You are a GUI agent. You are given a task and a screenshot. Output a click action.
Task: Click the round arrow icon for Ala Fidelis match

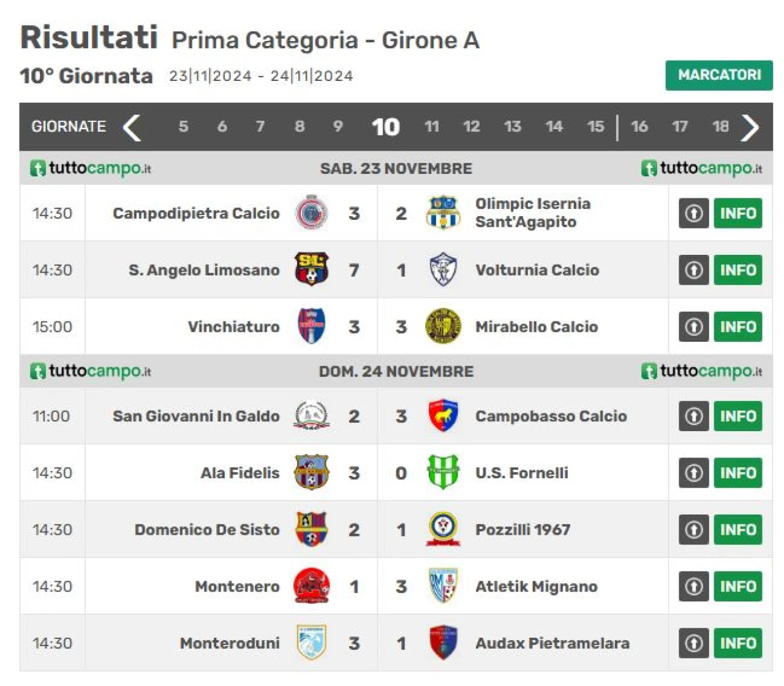[693, 473]
